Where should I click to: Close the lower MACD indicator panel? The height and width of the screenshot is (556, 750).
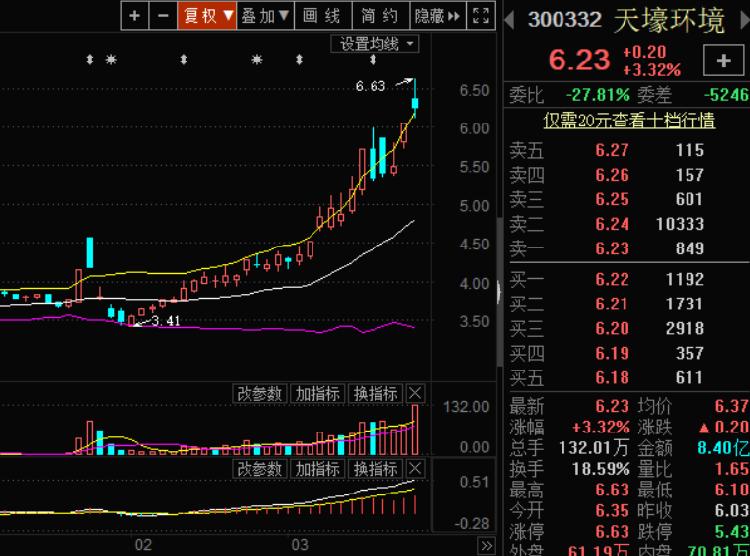point(416,469)
